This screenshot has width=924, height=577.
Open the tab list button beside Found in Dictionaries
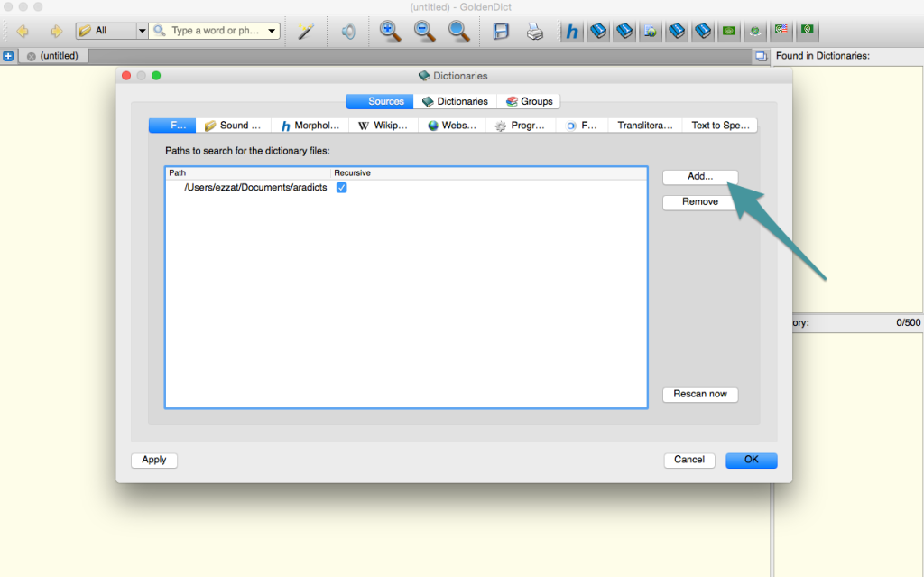tap(761, 56)
